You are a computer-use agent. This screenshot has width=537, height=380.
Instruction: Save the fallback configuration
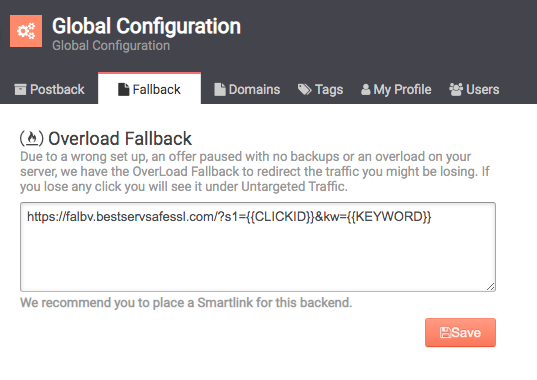(x=460, y=332)
